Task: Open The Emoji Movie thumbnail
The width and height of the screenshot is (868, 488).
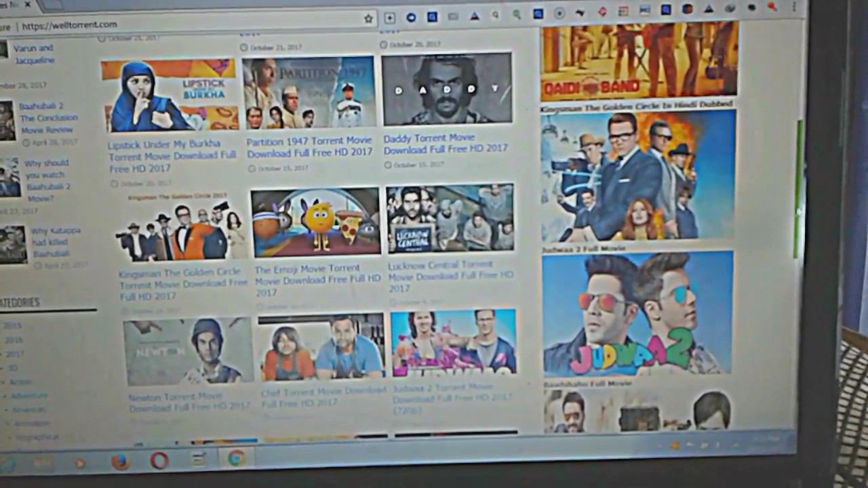Action: 316,222
